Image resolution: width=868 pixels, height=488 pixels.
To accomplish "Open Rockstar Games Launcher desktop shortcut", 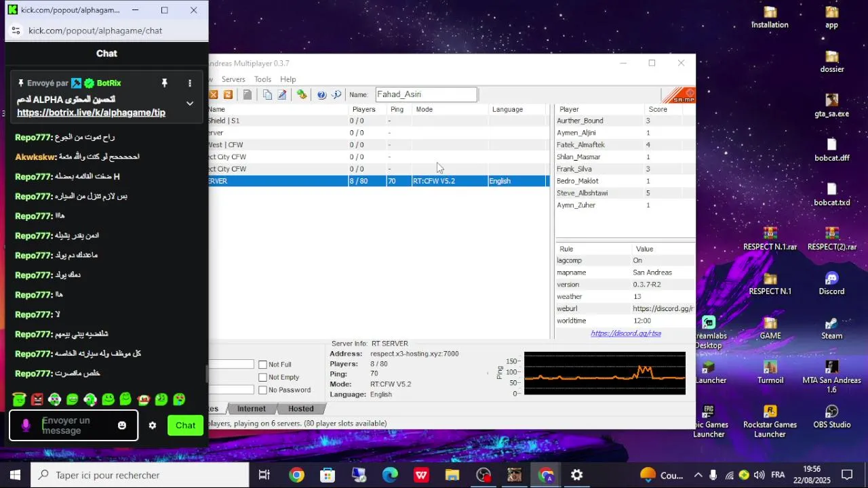I will pos(770,422).
